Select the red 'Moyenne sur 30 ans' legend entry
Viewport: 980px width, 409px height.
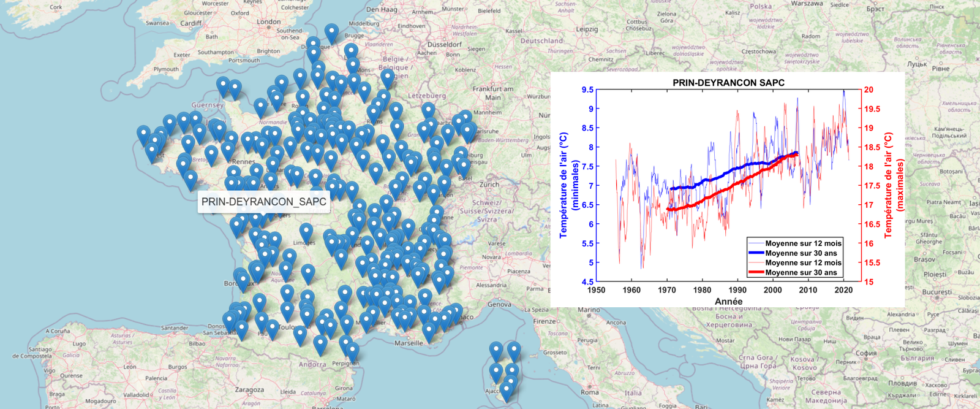801,272
